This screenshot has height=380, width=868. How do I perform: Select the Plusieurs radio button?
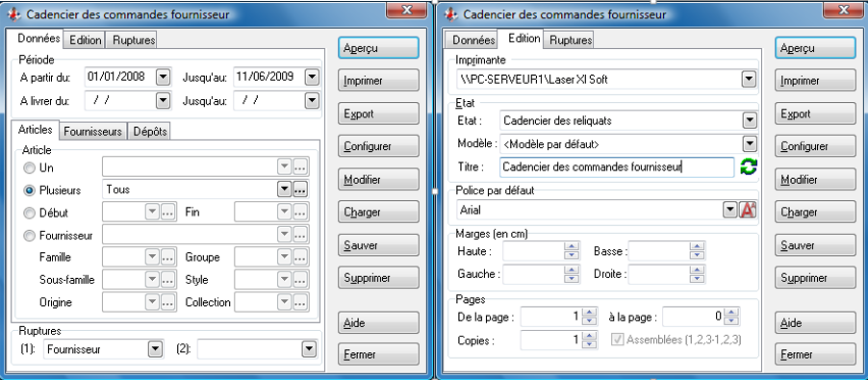pos(29,190)
